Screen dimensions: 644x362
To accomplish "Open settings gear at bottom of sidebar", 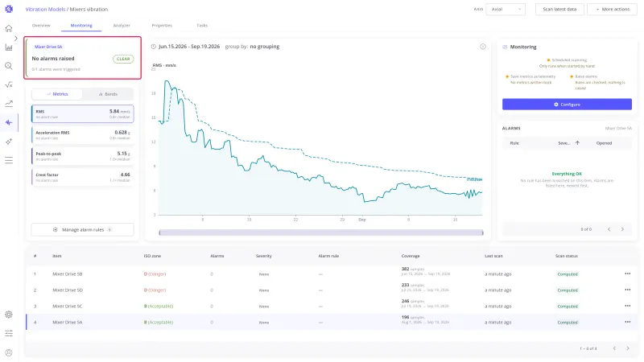I will [x=9, y=315].
